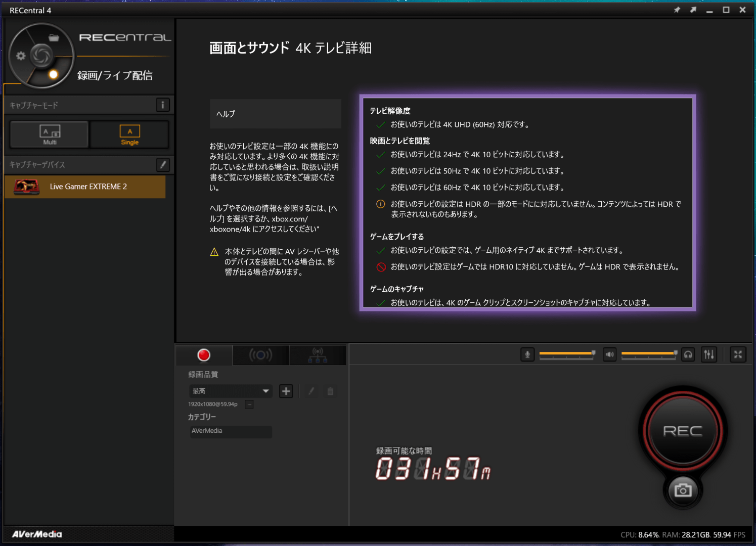Image resolution: width=756 pixels, height=546 pixels.
Task: Take a snapshot with the camera button
Action: (x=683, y=490)
